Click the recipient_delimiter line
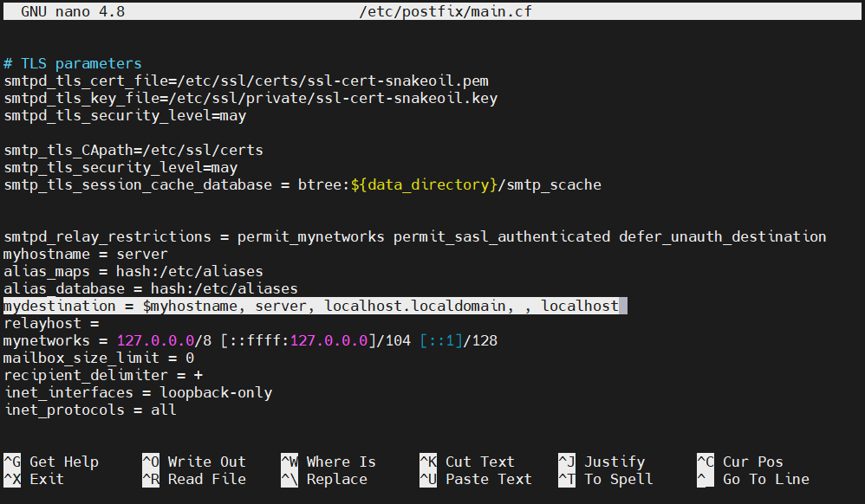Screen dimensions: 865x504 pos(103,376)
